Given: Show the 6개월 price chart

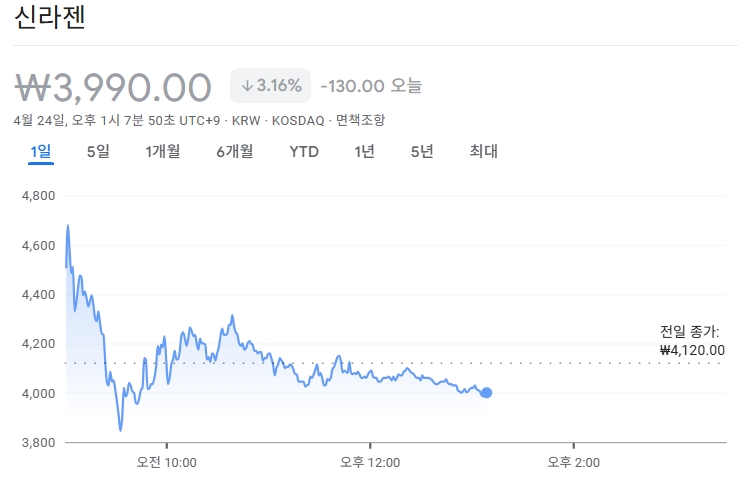Looking at the screenshot, I should pyautogui.click(x=235, y=152).
